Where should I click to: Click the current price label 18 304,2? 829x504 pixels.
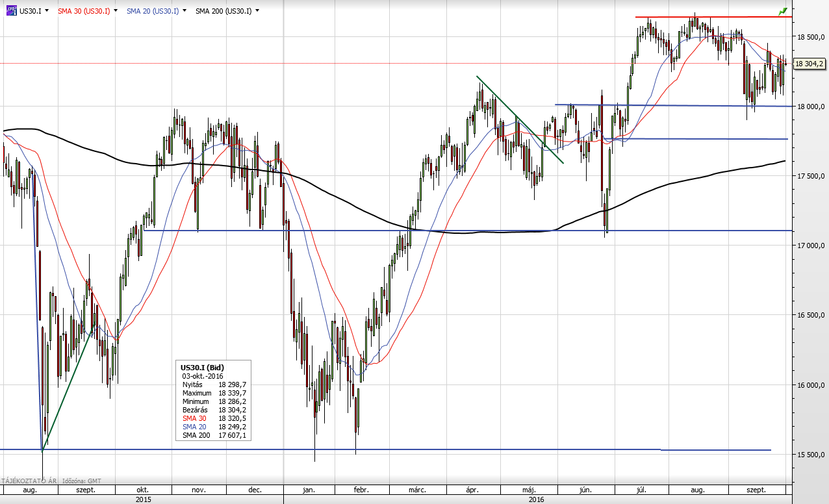810,64
